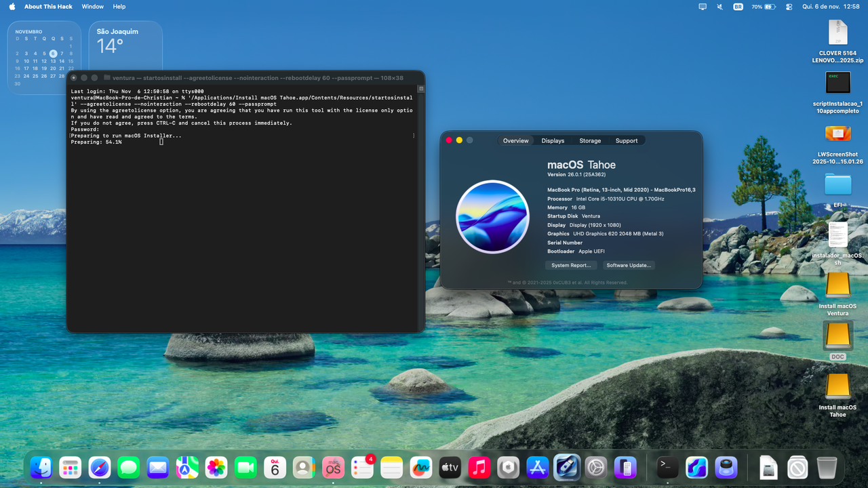Open App Store from Dock
This screenshot has height=488, width=868.
(537, 467)
